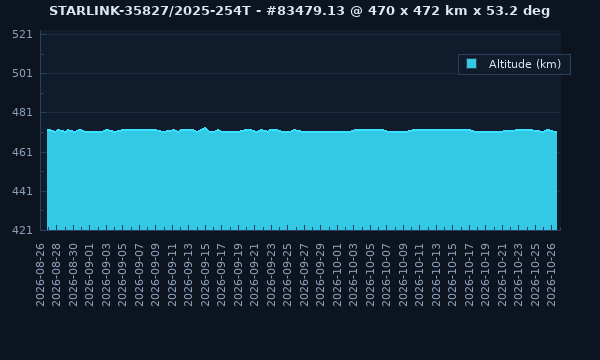This screenshot has height=360, width=600.
Task: Click the 521 y-axis label
Action: (22, 34)
